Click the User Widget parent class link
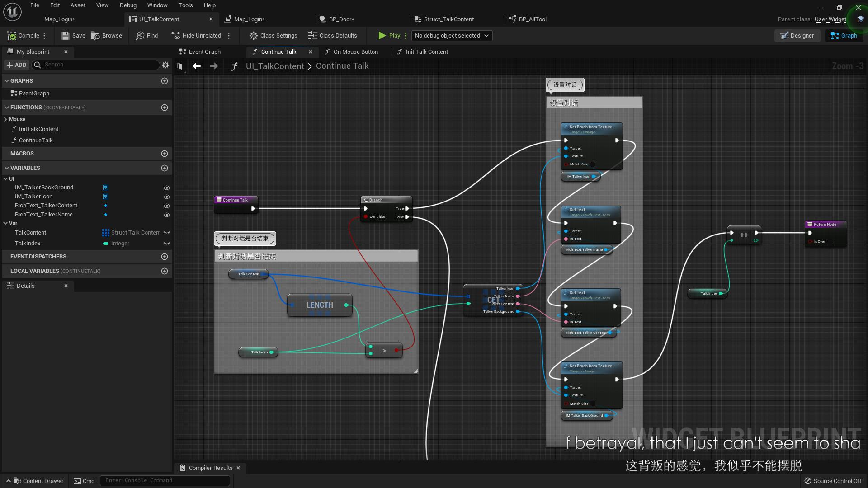Image resolution: width=868 pixels, height=488 pixels. click(x=830, y=19)
